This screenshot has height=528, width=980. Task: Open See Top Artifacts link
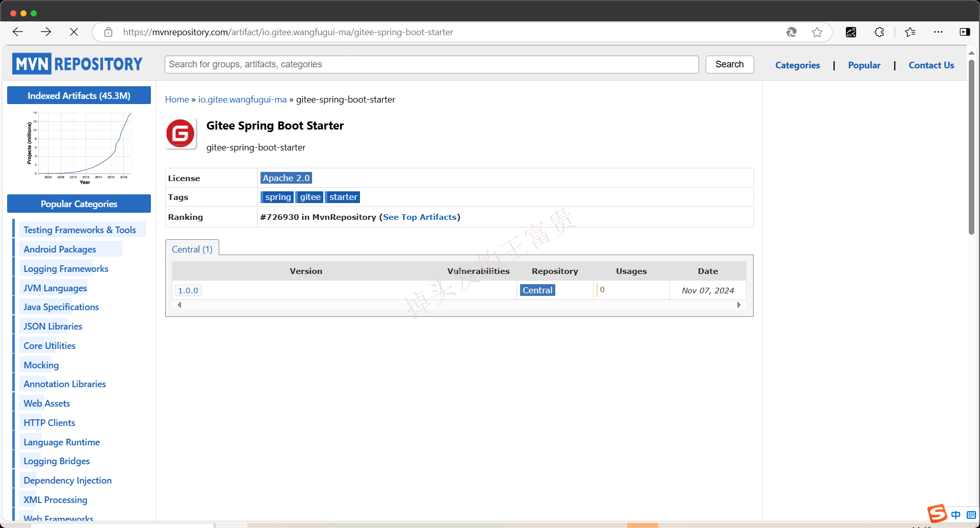pos(420,217)
